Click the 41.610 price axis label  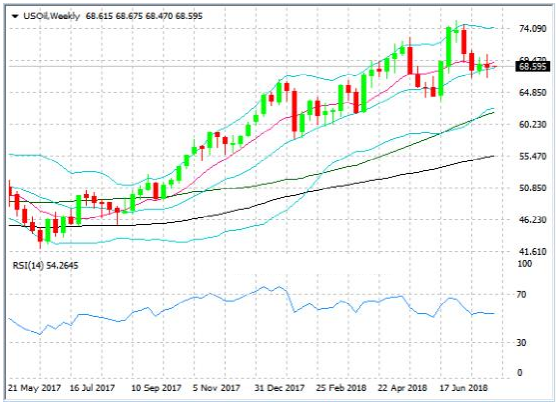(x=532, y=251)
